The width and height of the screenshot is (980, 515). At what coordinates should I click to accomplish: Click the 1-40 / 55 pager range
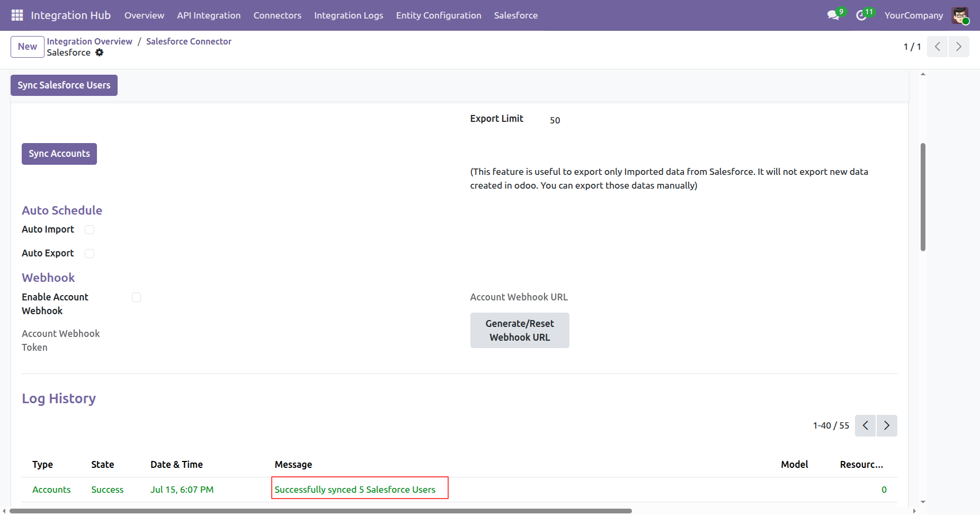tap(831, 425)
